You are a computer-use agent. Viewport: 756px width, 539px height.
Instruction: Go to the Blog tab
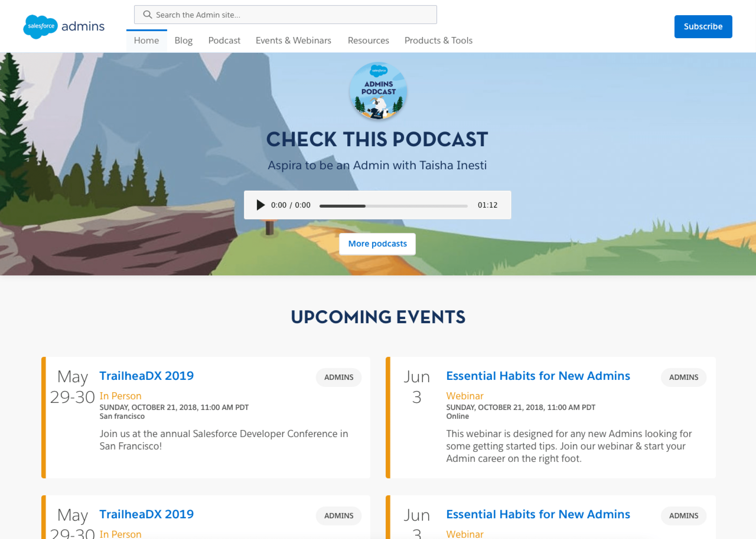pyautogui.click(x=184, y=41)
